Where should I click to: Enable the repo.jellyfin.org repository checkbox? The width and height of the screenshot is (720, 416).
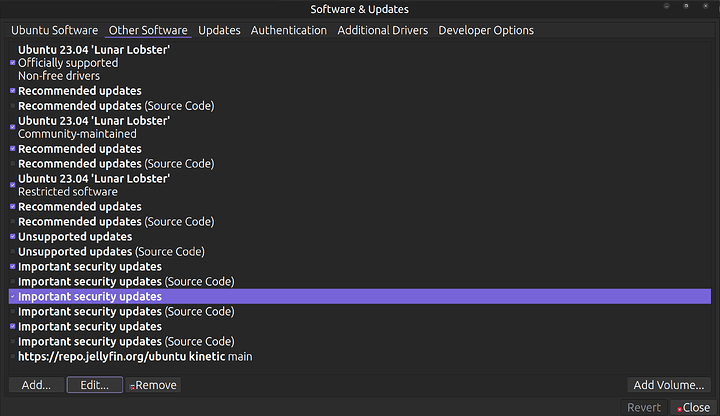[12, 357]
